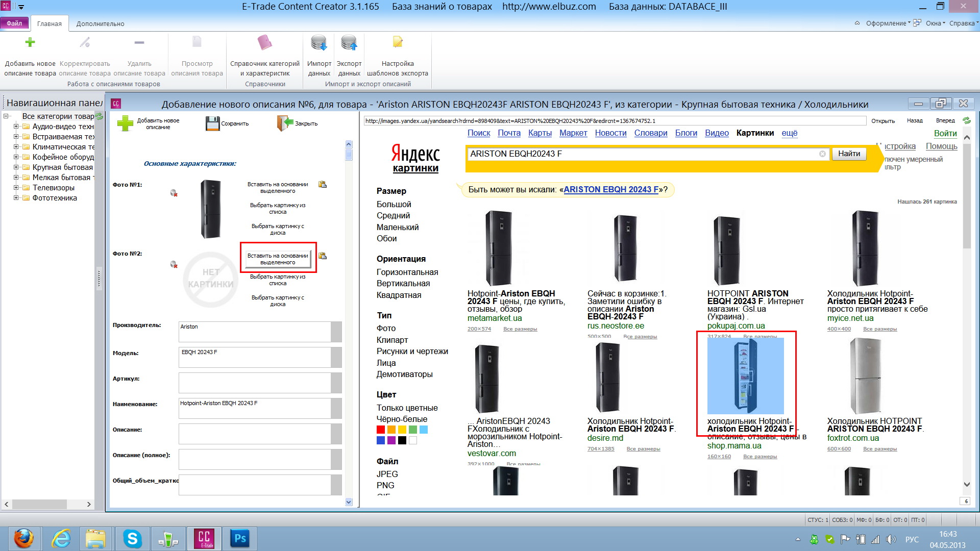The width and height of the screenshot is (980, 551).
Task: Click the Войти login link
Action: [945, 133]
